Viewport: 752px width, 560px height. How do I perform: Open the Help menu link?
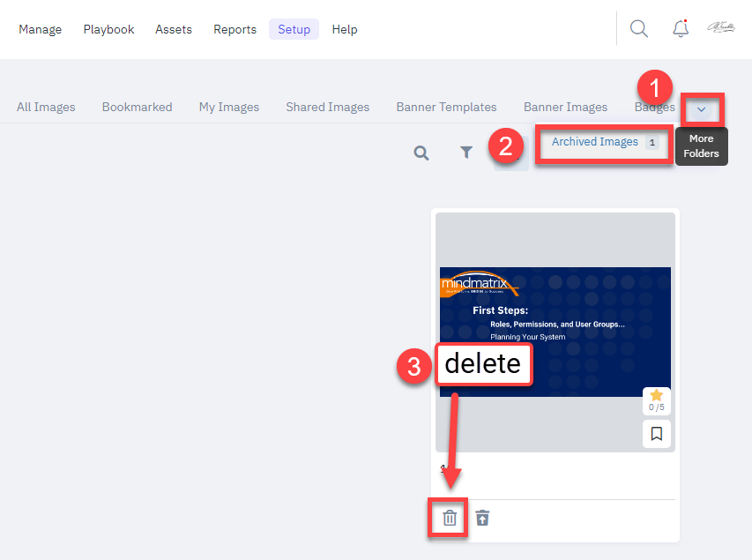[345, 29]
